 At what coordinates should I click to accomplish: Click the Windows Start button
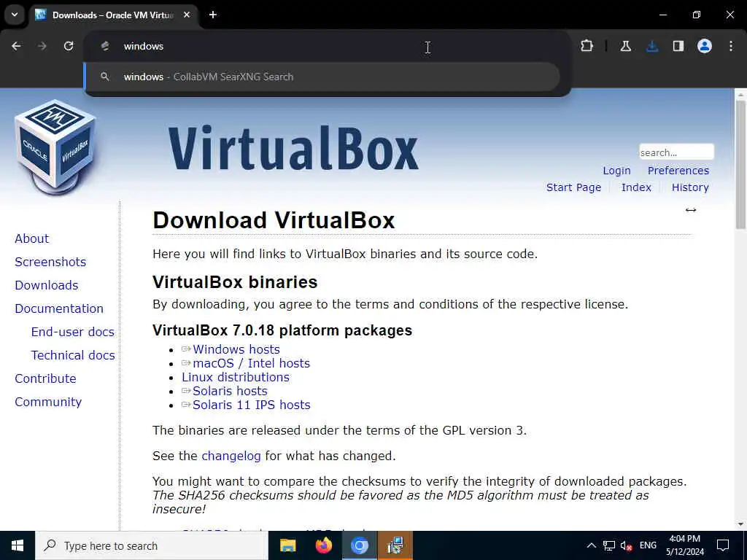18,545
